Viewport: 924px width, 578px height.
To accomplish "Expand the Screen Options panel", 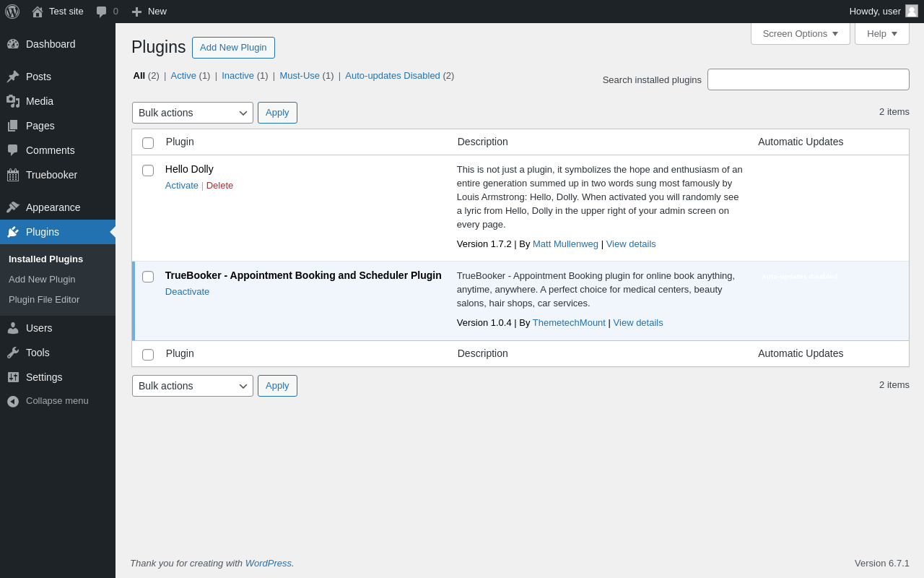I will tap(800, 33).
